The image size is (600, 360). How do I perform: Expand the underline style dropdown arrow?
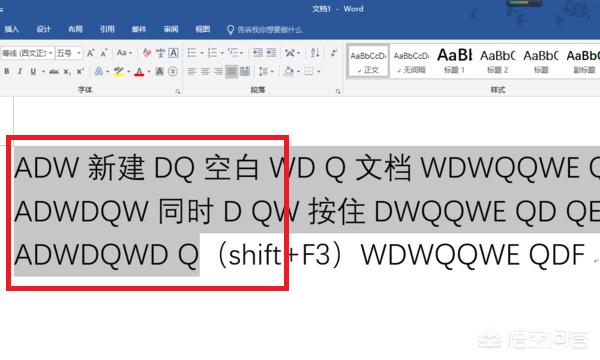coord(43,71)
